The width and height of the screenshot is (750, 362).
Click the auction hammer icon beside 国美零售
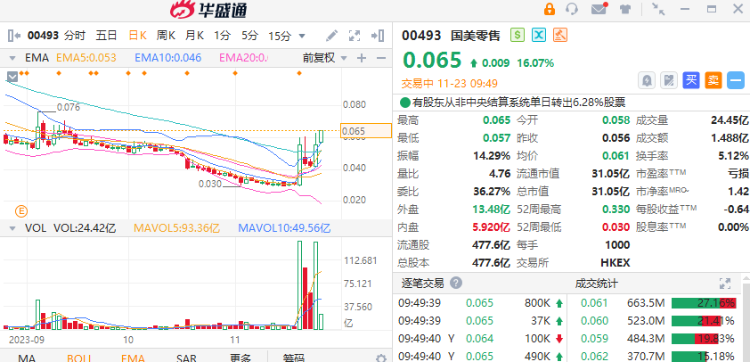[560, 35]
